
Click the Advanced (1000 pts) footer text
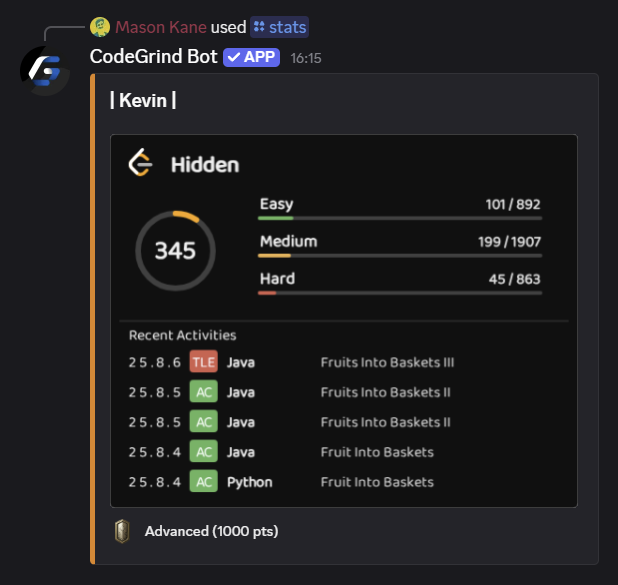tap(211, 531)
